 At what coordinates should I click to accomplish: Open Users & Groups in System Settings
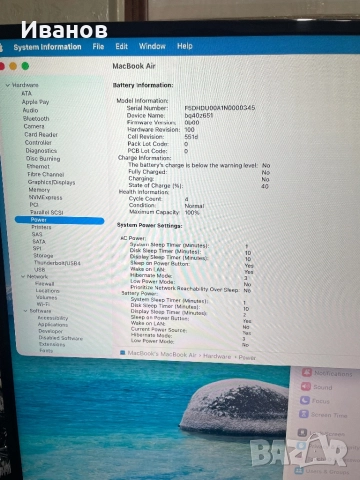pos(322,471)
